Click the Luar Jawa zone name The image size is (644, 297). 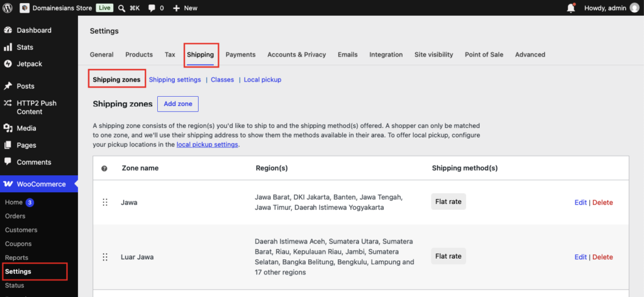tap(137, 257)
